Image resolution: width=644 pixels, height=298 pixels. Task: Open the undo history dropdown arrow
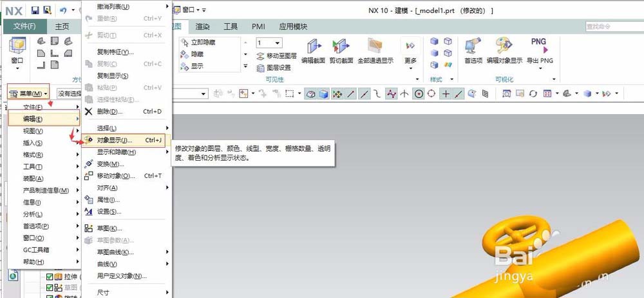[x=73, y=10]
